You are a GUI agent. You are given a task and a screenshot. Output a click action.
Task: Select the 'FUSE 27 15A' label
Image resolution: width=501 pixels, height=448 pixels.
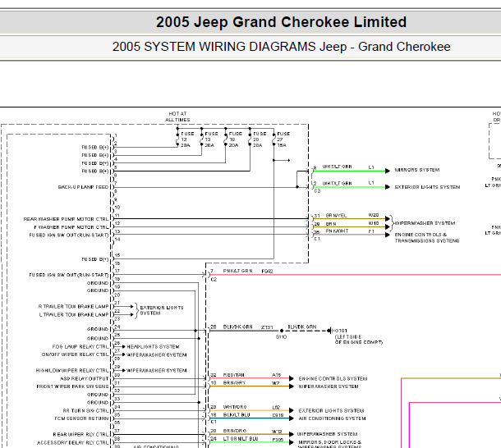283,139
